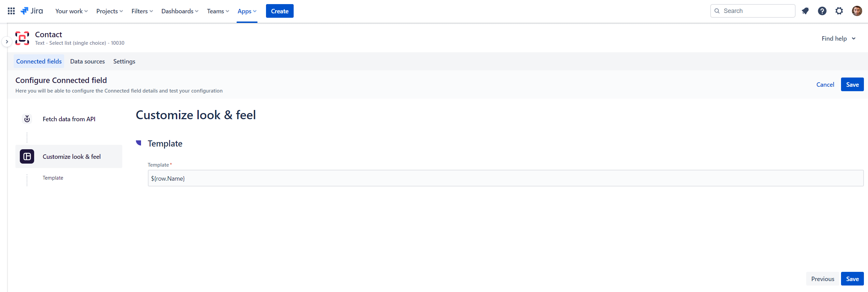Open the user profile avatar
The height and width of the screenshot is (292, 868).
point(857,11)
